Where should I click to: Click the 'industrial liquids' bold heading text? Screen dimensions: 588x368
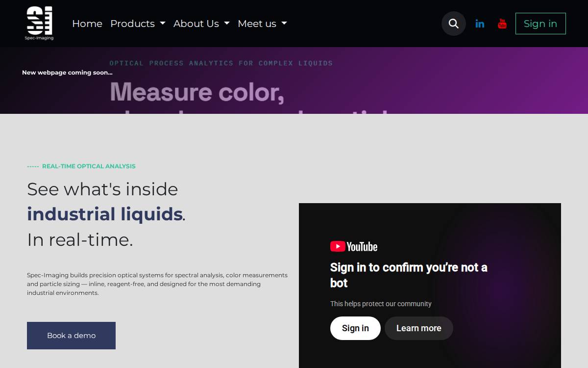(x=105, y=214)
